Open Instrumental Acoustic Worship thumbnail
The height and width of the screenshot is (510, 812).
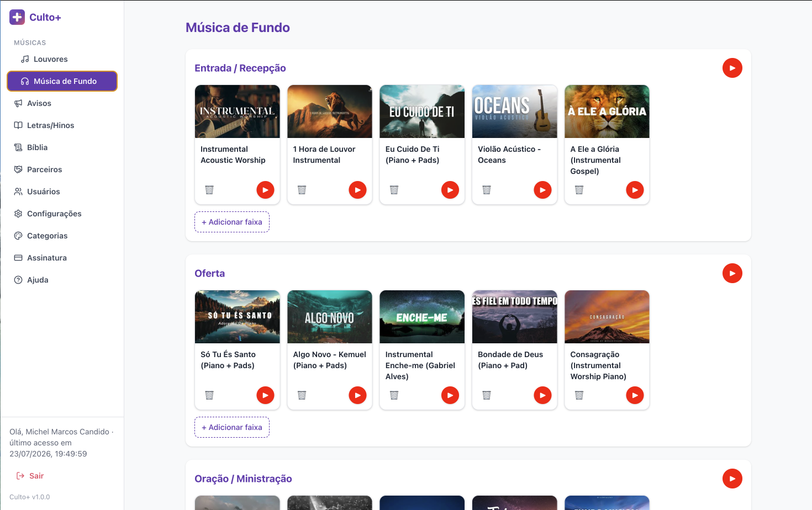pyautogui.click(x=238, y=111)
